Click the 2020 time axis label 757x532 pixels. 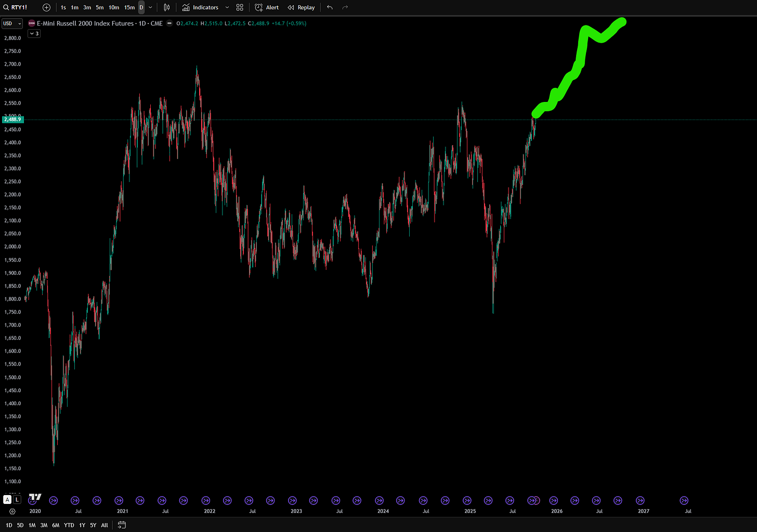click(x=35, y=511)
